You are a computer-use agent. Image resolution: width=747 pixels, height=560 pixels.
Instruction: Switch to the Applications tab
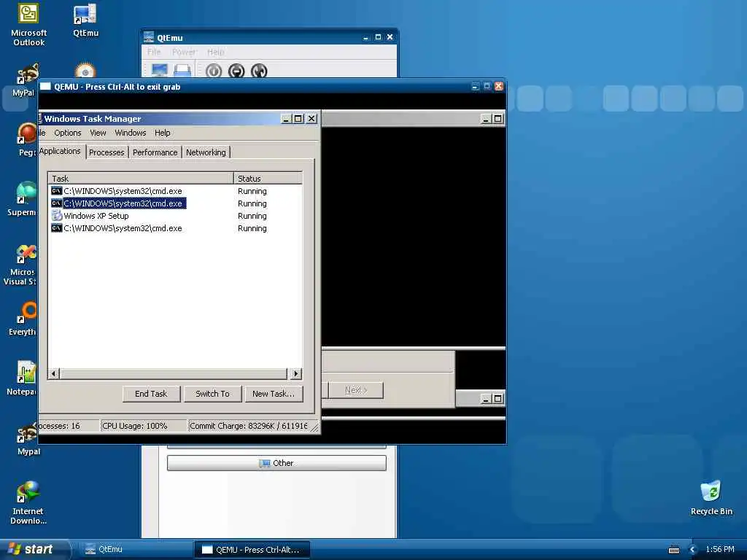(61, 151)
